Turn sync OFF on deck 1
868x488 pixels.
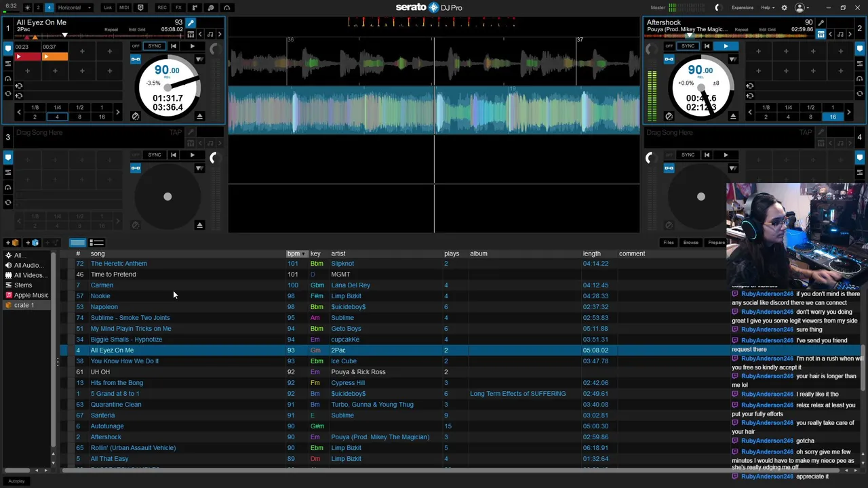pos(136,46)
